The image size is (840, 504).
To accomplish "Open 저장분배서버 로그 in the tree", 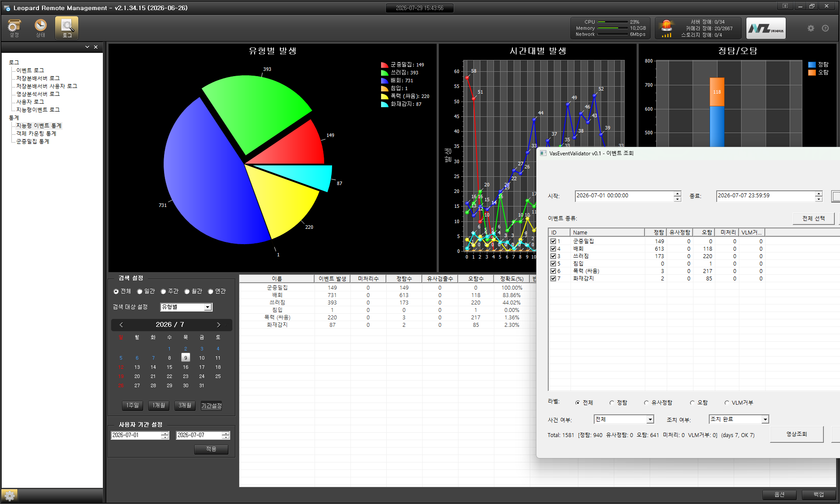I will coord(38,78).
